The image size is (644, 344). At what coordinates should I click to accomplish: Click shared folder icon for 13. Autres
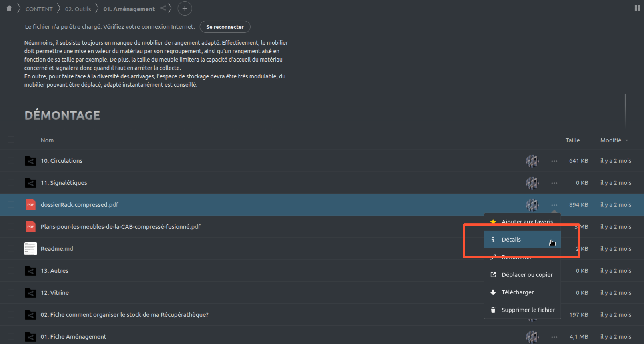[x=30, y=271]
